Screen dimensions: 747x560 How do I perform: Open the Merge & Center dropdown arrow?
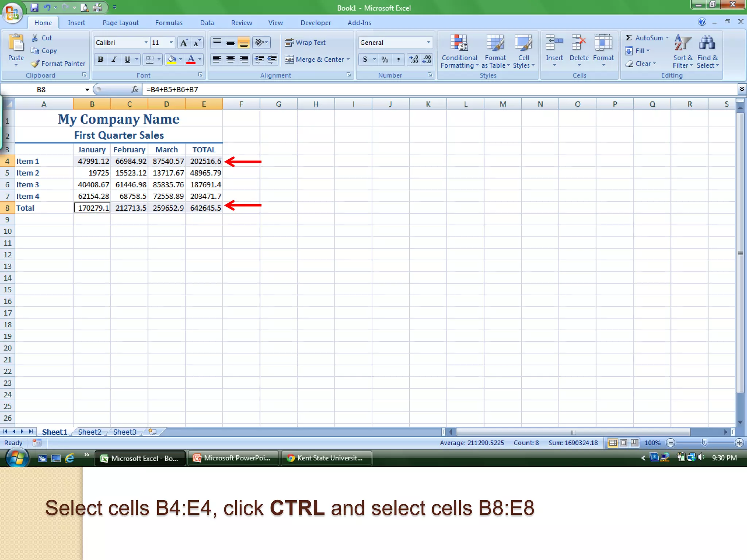point(348,59)
